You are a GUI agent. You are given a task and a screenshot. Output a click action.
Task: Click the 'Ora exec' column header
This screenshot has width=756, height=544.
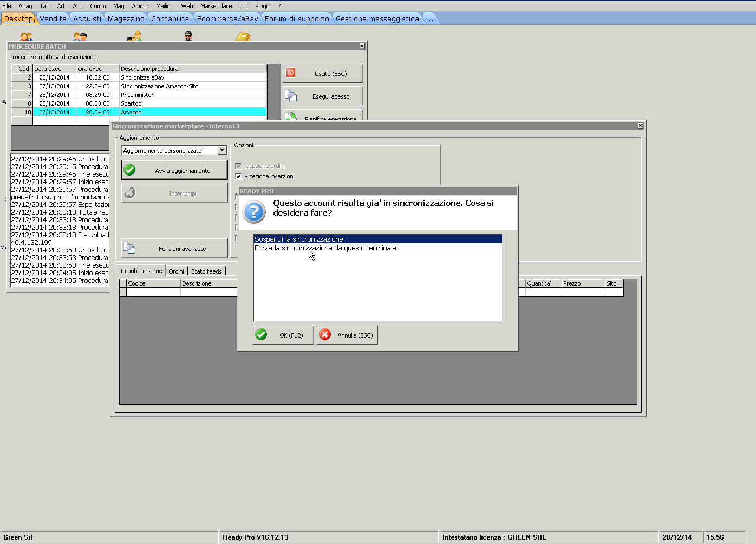(97, 69)
